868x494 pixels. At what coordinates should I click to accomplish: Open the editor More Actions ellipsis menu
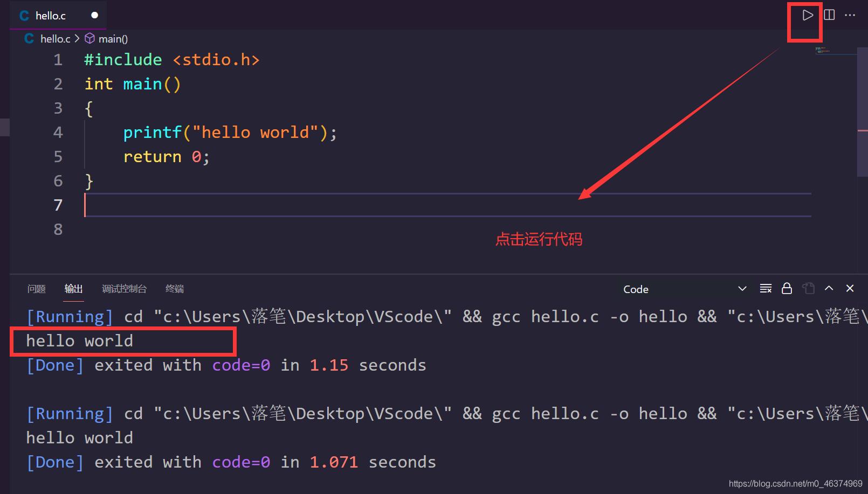[x=850, y=15]
